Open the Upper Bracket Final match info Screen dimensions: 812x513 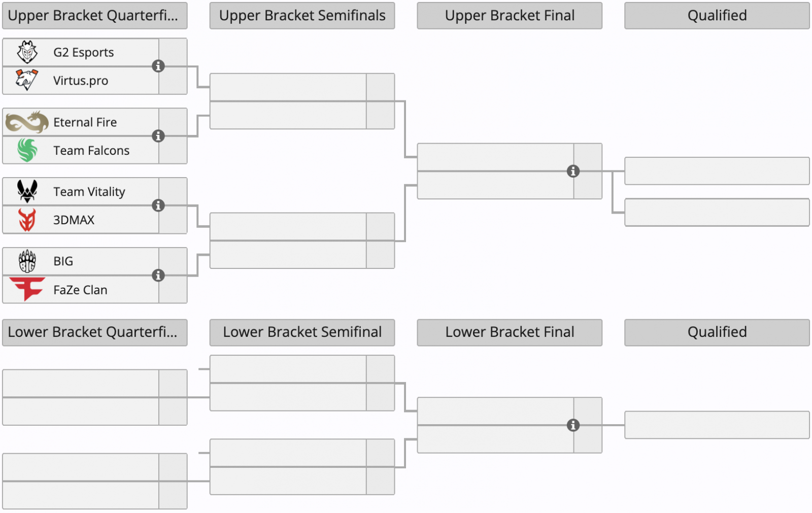pyautogui.click(x=573, y=172)
